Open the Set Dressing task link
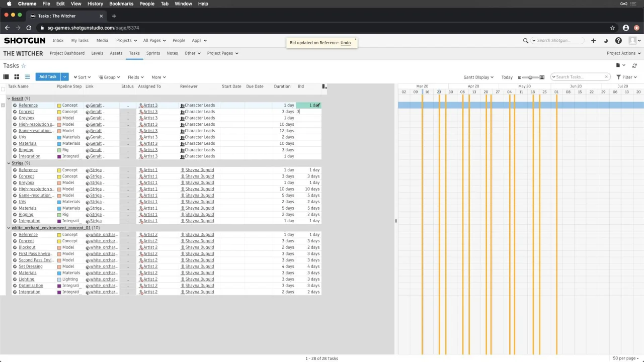The height and width of the screenshot is (362, 644). (x=31, y=266)
